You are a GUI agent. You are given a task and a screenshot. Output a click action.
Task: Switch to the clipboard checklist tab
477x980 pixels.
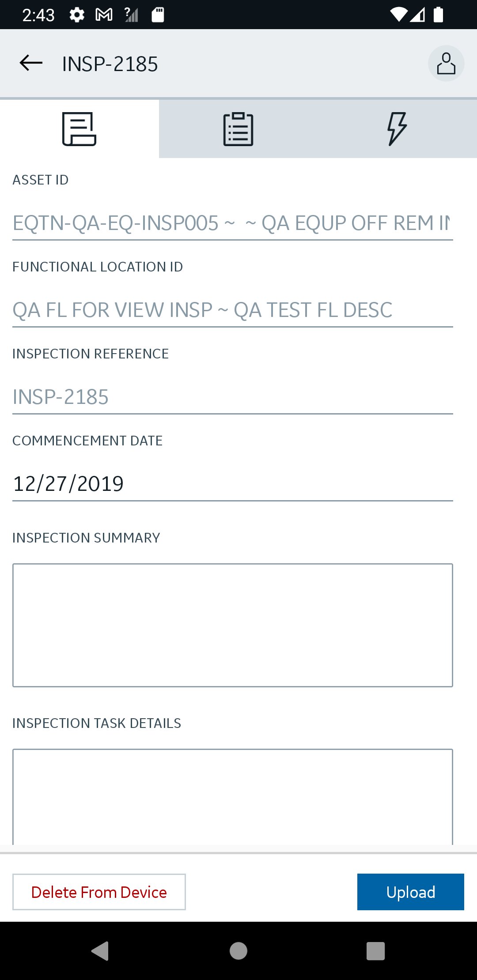click(238, 129)
